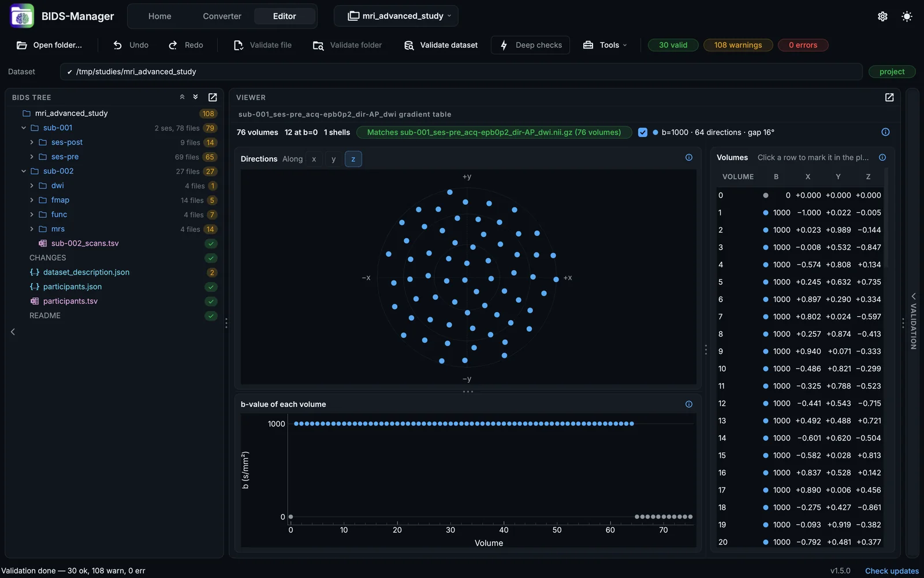Viewport: 924px width, 578px height.
Task: Expand the ses-post folder
Action: pyautogui.click(x=32, y=142)
